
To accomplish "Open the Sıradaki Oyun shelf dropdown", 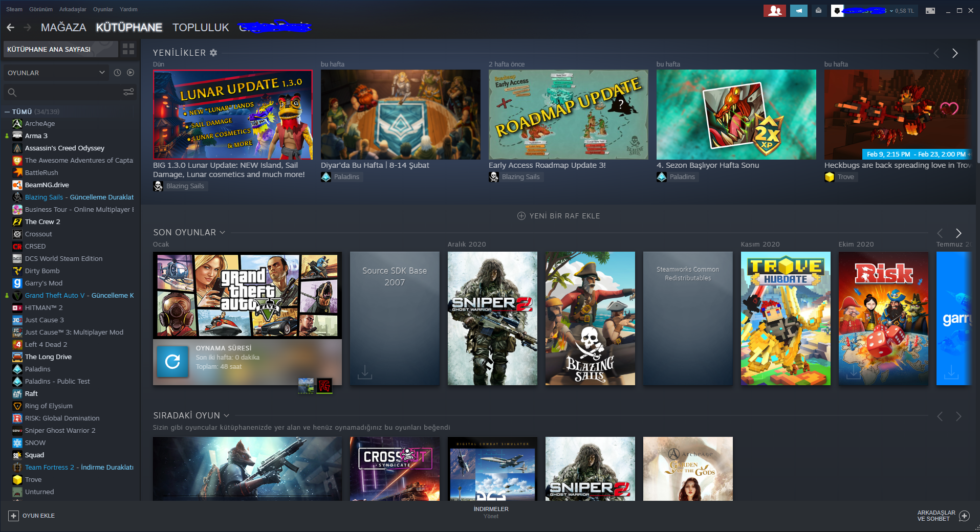I will click(227, 415).
